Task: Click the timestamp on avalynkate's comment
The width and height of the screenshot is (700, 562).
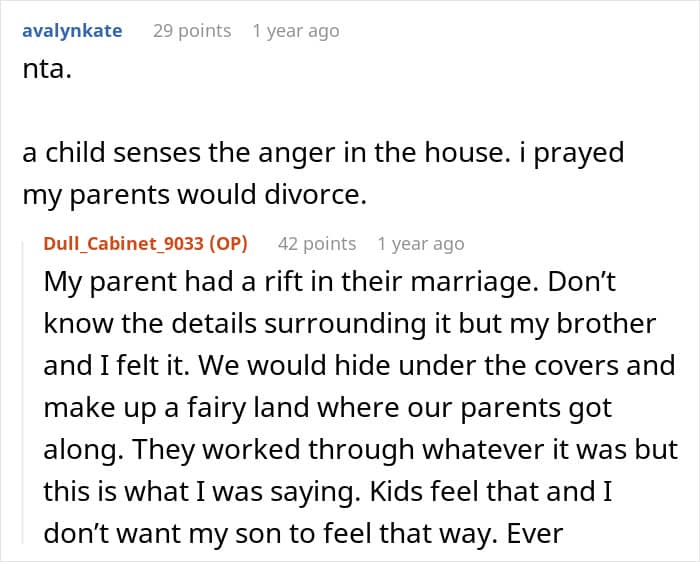Action: [295, 31]
